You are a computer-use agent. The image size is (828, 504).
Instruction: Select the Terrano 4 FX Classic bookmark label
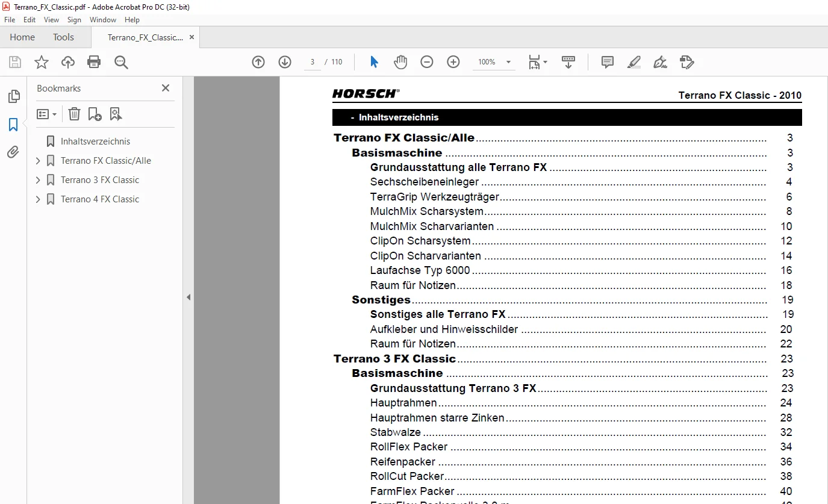100,199
